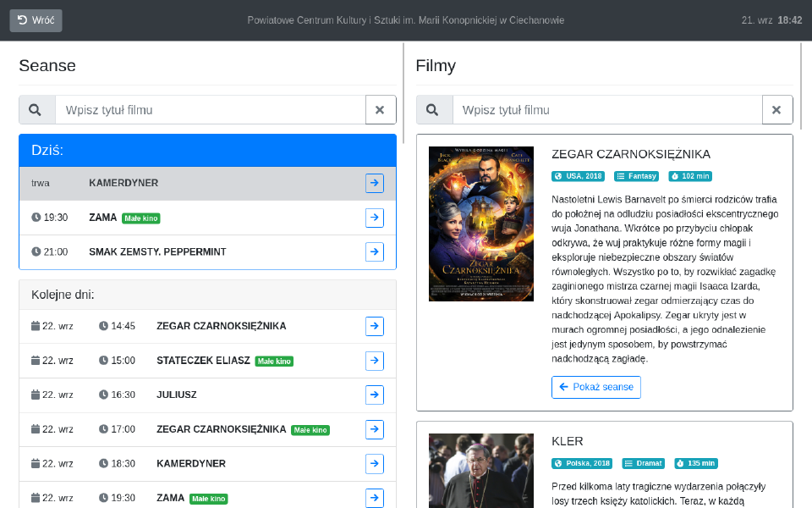Click Pokaż seanse for Zegar Czarnoksiężnika
The image size is (812, 508).
click(596, 387)
